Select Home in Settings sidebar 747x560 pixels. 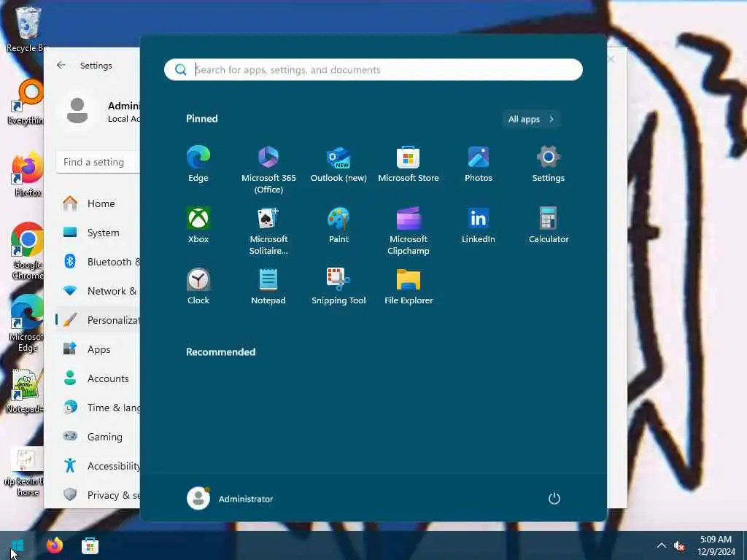tap(98, 203)
